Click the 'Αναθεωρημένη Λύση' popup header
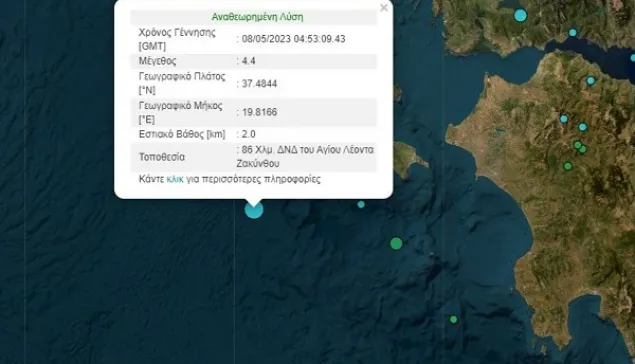635x364 pixels. pyautogui.click(x=257, y=17)
